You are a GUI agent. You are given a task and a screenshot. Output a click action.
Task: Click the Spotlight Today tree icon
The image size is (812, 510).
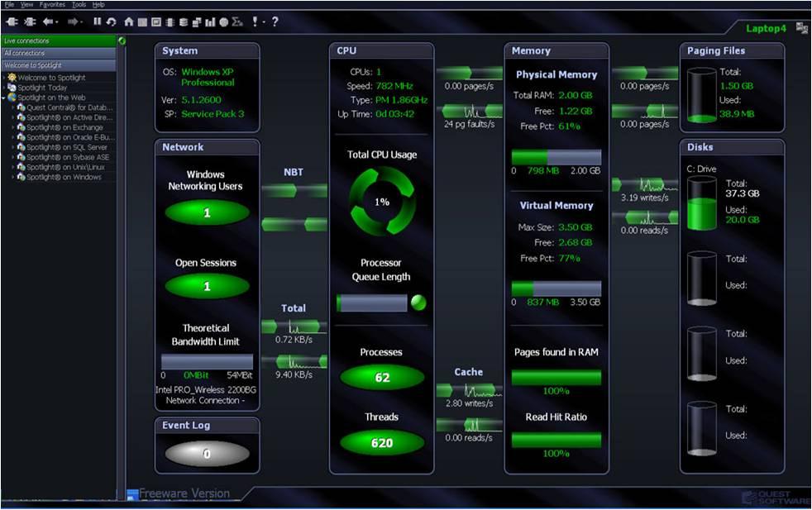(12, 88)
